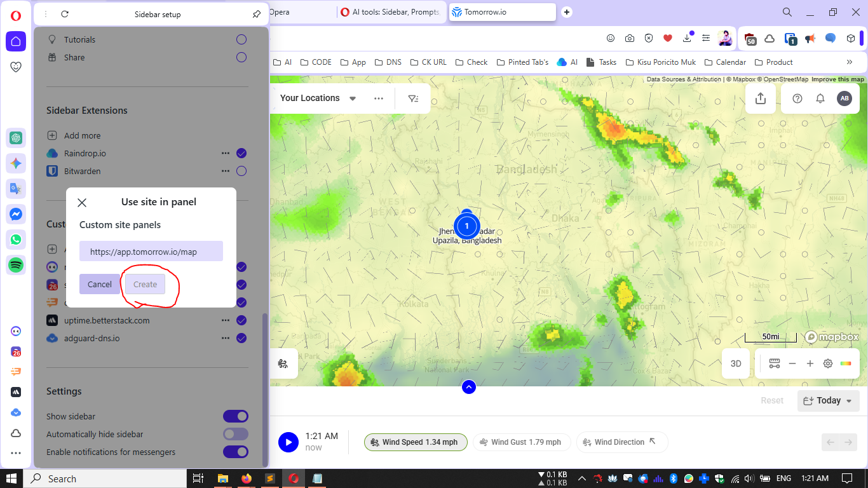Open the map measure ruler icon

click(775, 363)
